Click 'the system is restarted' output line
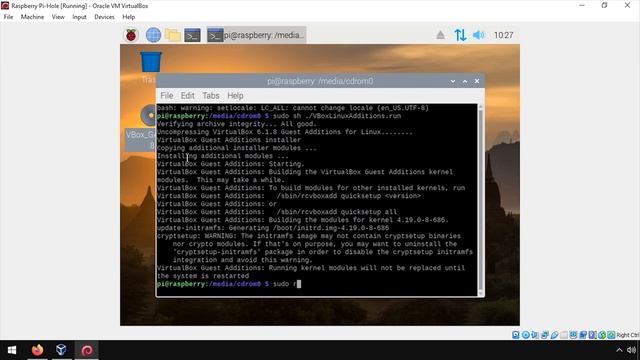The image size is (640, 360). click(x=203, y=276)
